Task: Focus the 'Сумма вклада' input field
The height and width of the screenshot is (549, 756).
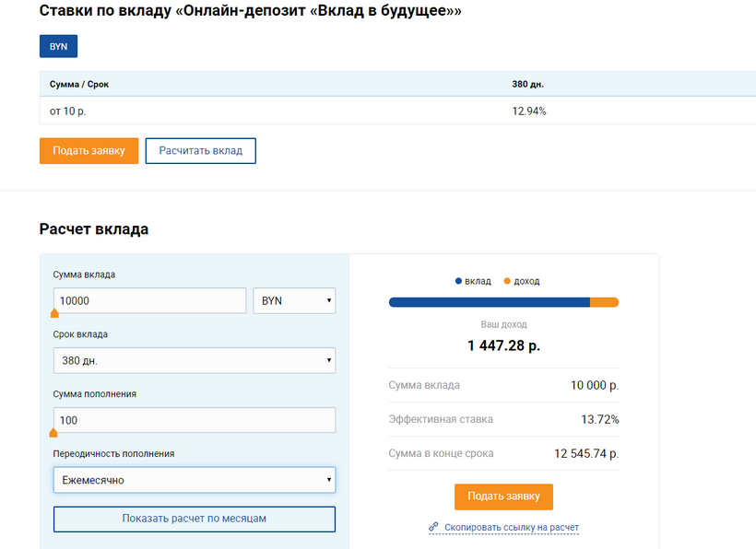Action: [149, 301]
